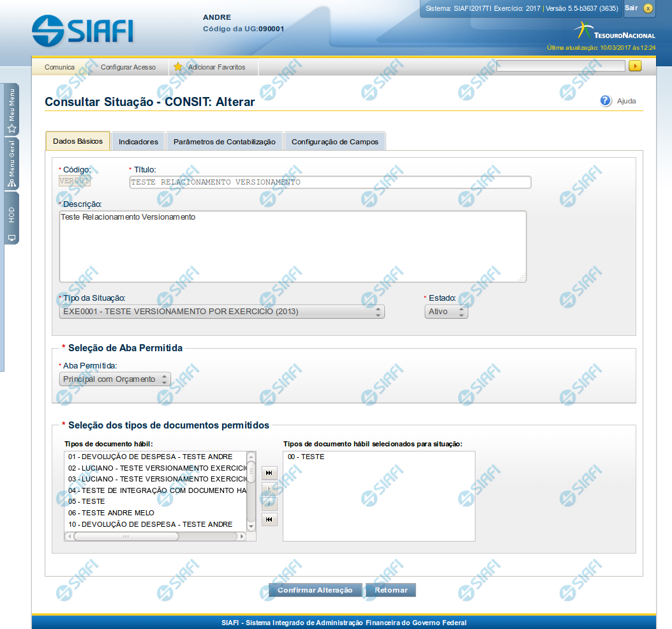
Task: Open the Ajuda help icon
Action: [606, 101]
